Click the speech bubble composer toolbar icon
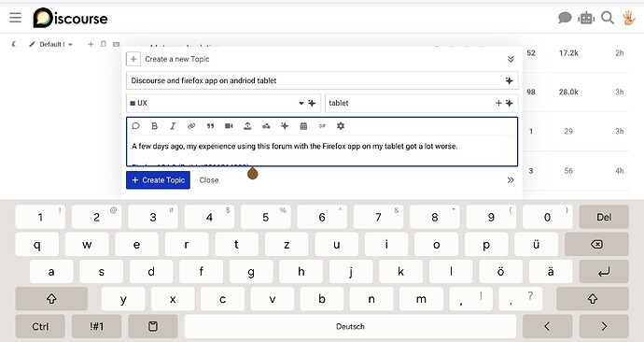The width and height of the screenshot is (644, 342). [x=135, y=126]
